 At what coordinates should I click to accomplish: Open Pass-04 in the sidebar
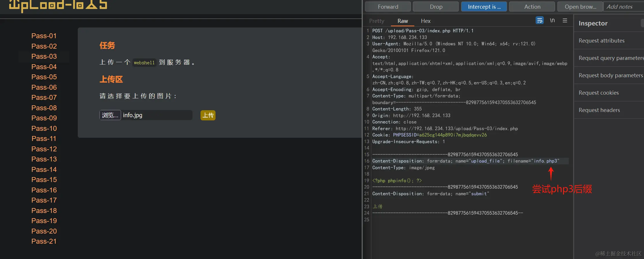44,67
